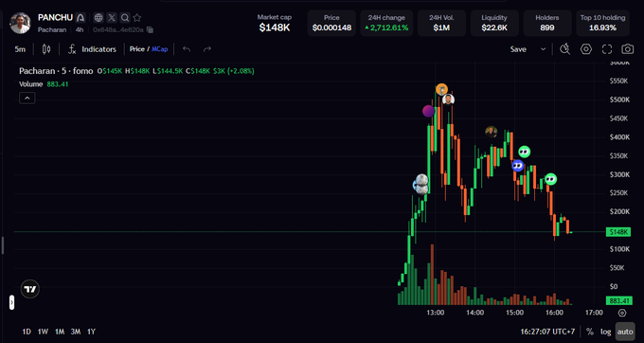Select the 1W time range

[x=43, y=332]
